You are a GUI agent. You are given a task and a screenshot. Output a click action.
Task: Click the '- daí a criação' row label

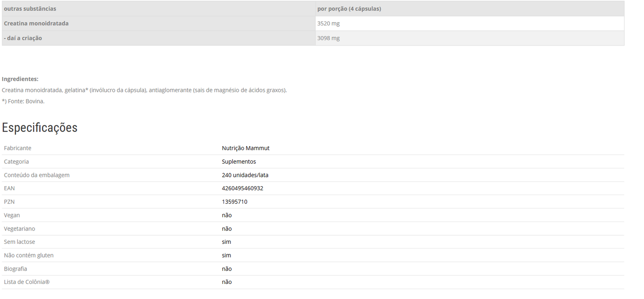coord(23,38)
